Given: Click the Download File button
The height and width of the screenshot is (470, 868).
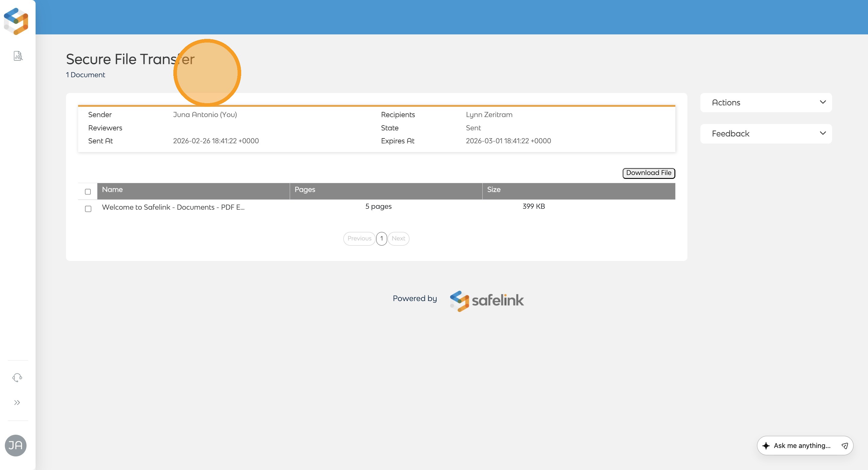Looking at the screenshot, I should [x=648, y=173].
